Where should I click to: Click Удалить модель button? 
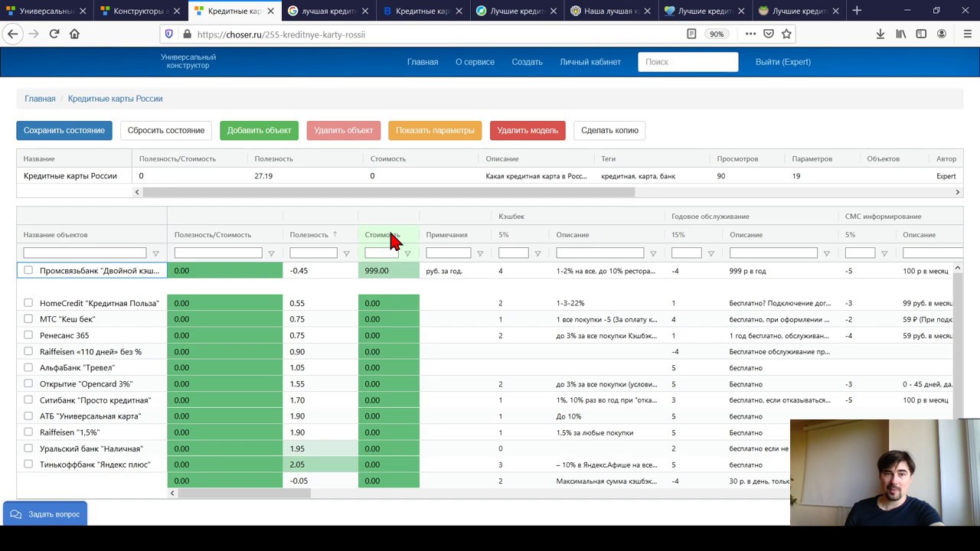point(528,130)
